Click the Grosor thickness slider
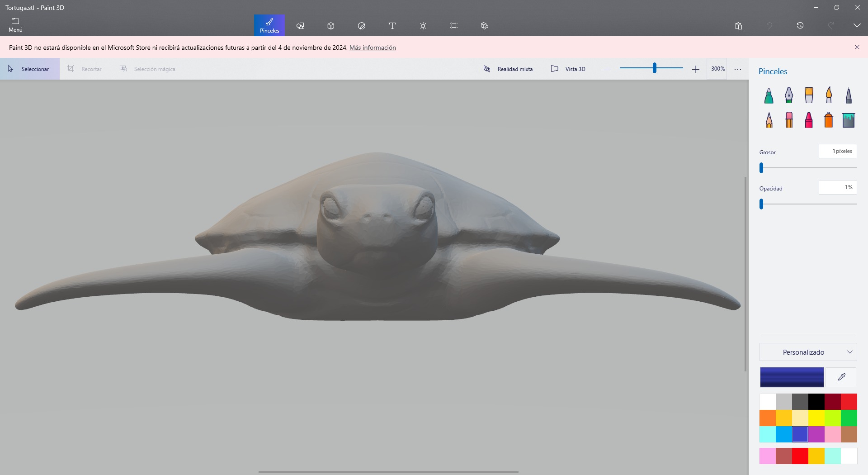 [x=808, y=168]
